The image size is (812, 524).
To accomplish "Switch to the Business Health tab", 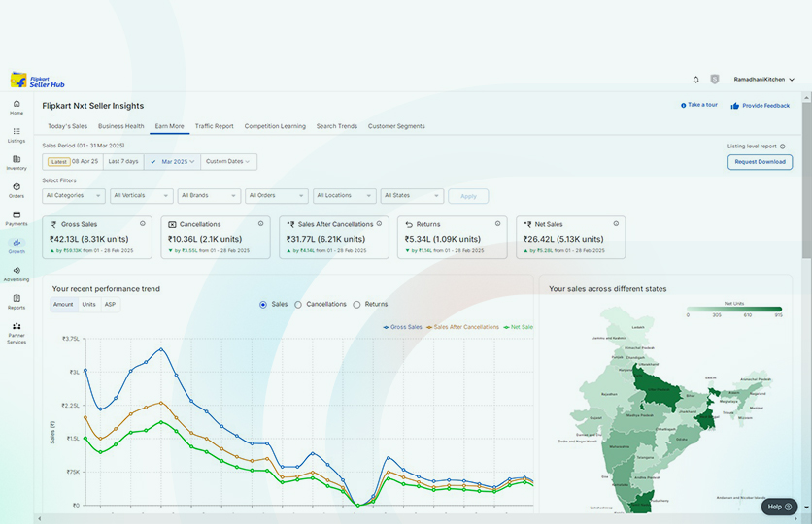I will [120, 126].
